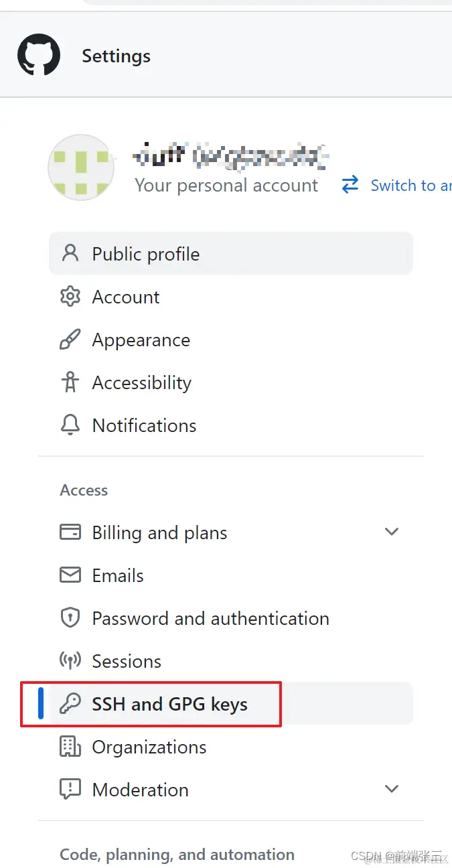Go to Password and authentication page
452x868 pixels.
pyautogui.click(x=210, y=618)
